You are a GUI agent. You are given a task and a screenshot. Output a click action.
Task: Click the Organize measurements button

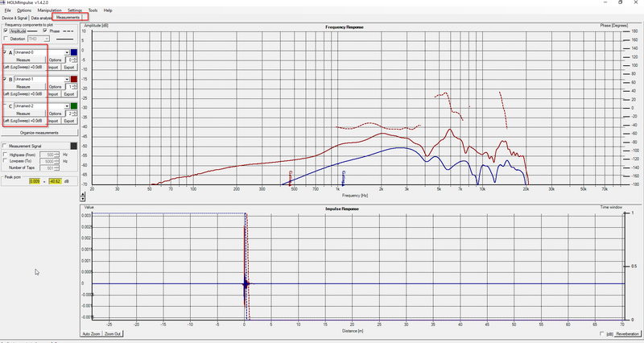coord(39,133)
